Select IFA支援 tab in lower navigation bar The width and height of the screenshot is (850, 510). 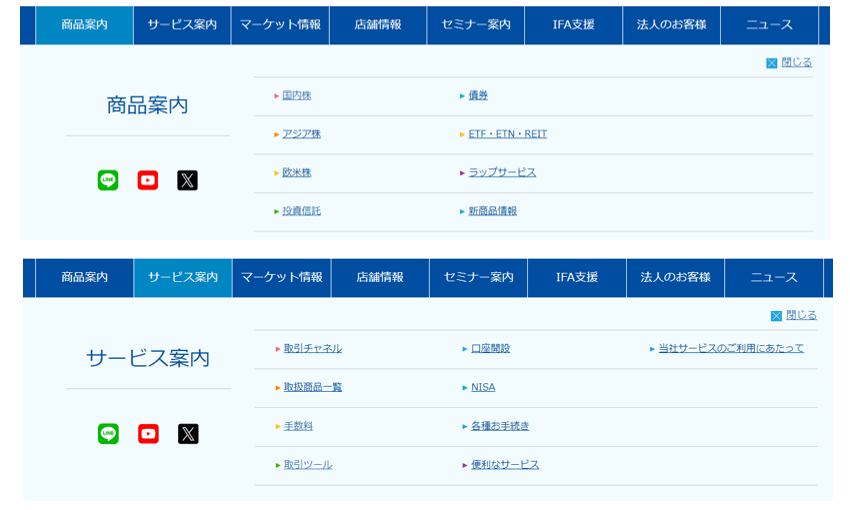point(577,277)
